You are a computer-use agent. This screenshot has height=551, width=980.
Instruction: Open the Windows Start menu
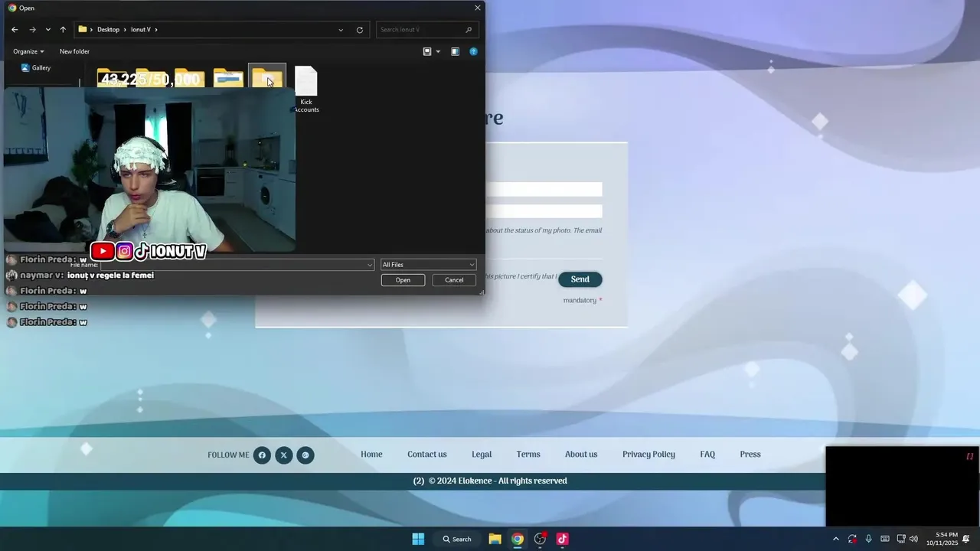pos(418,539)
